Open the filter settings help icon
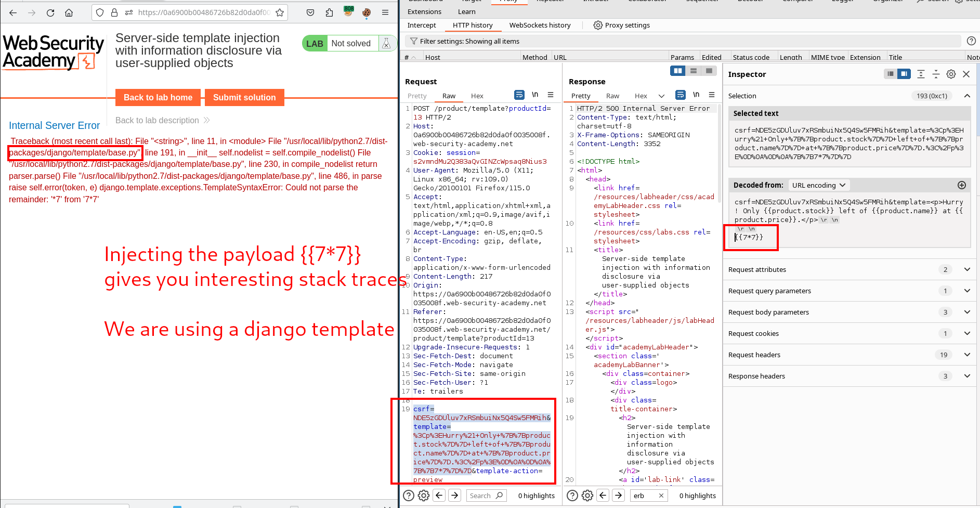Screen dimensions: 980x508 (x=971, y=41)
